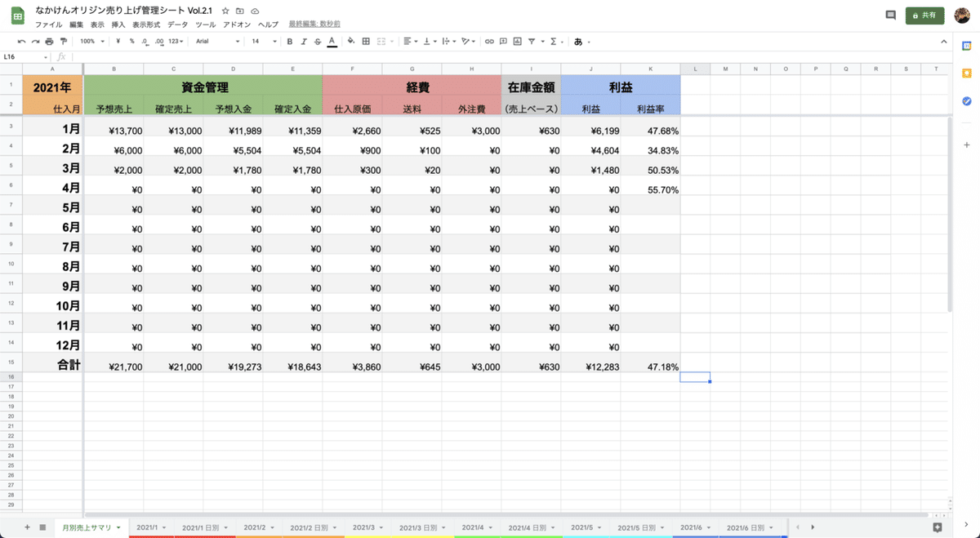980x538 pixels.
Task: Open the cell borders menu
Action: (x=366, y=41)
